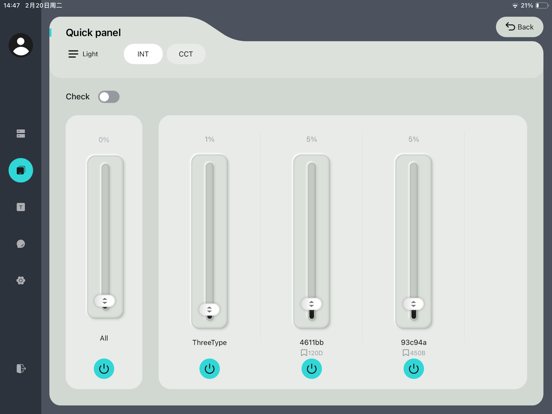This screenshot has height=414, width=552.
Task: Open the T text sidebar icon
Action: 21,207
